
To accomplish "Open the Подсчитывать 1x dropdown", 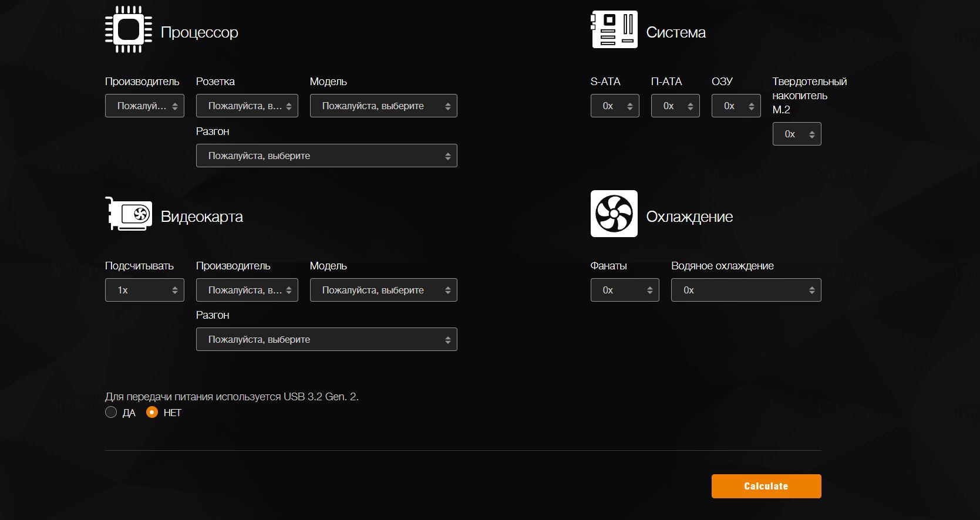I will 144,290.
